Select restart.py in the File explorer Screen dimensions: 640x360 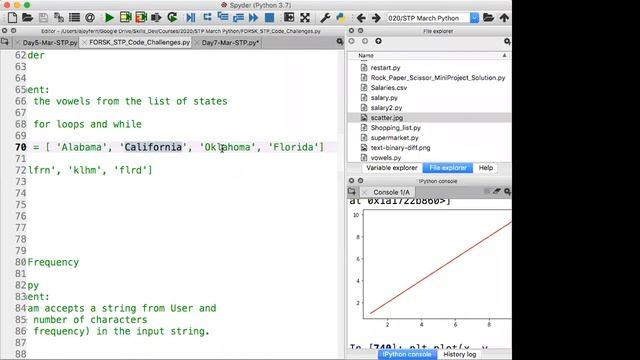tap(385, 68)
